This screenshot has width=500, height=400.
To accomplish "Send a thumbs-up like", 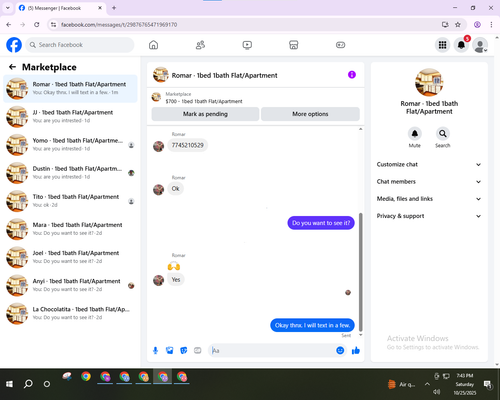I will pos(356,350).
